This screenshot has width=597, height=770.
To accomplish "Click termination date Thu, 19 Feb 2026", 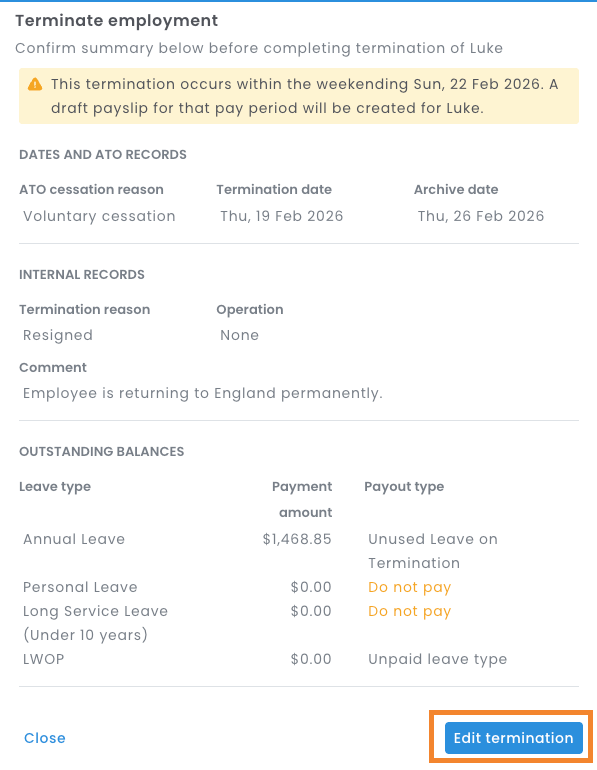I will pos(281,216).
